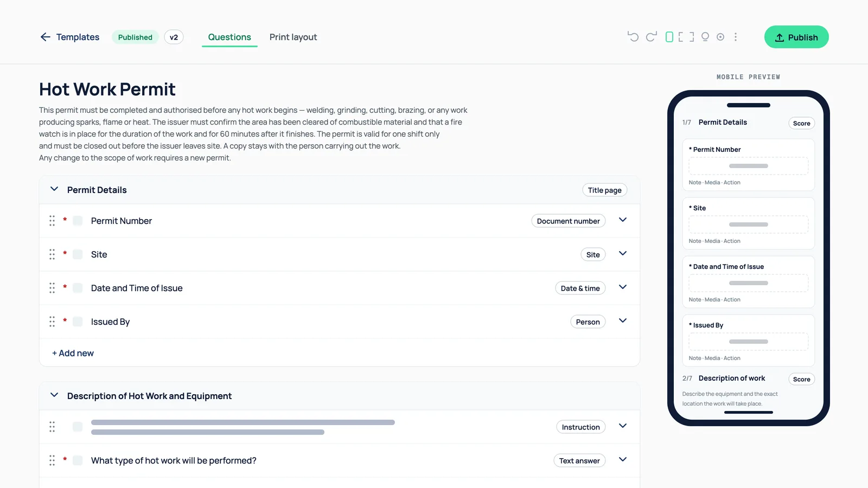
Task: Click the lightbulb icon in the toolbar
Action: [705, 37]
